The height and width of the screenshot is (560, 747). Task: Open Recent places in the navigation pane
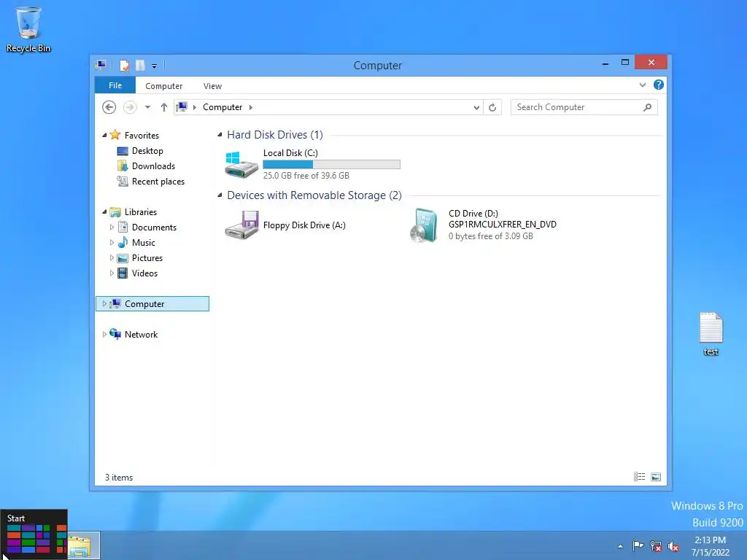point(158,182)
